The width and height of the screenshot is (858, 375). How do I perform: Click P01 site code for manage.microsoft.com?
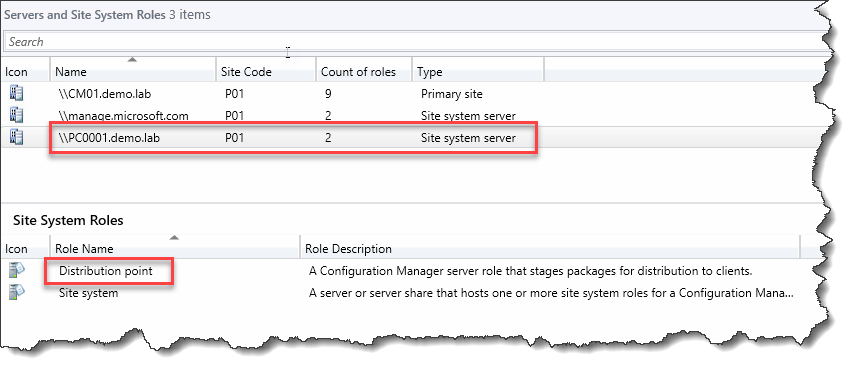(234, 116)
